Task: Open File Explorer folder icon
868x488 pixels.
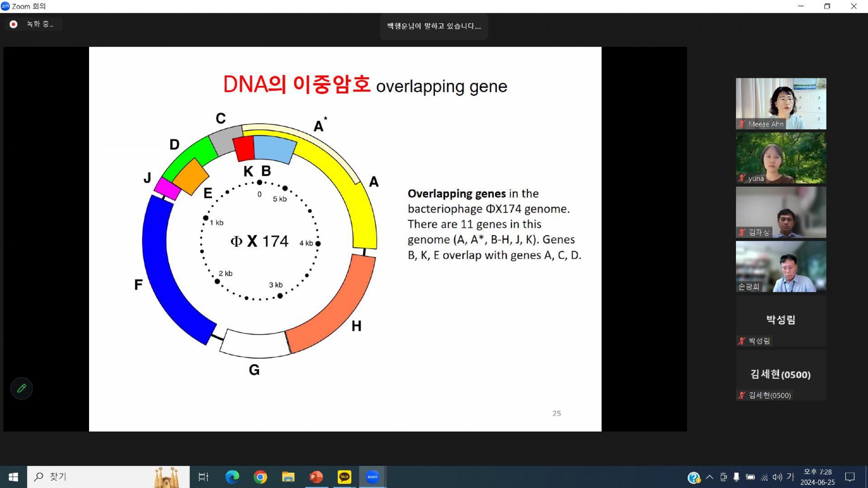Action: pyautogui.click(x=288, y=477)
